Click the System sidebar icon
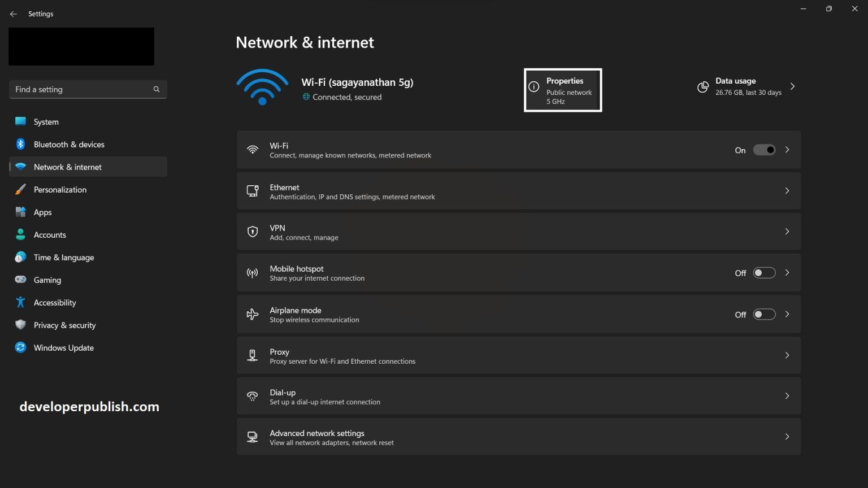 click(x=20, y=121)
